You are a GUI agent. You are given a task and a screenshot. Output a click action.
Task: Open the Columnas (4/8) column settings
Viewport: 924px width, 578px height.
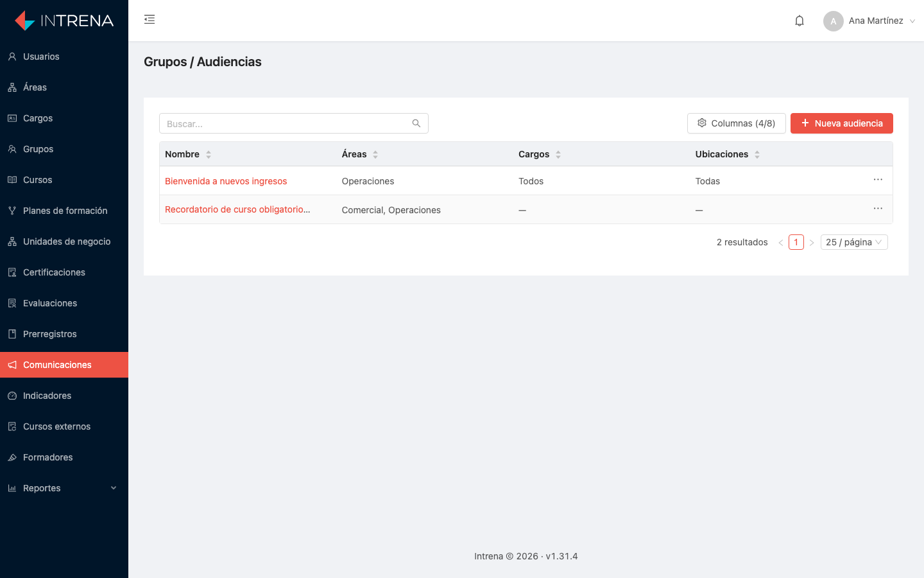(737, 123)
